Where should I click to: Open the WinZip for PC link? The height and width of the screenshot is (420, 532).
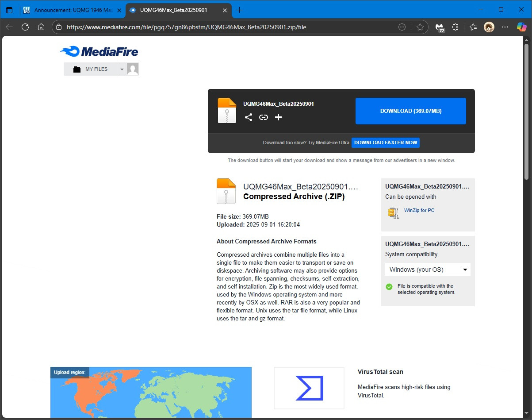point(419,210)
